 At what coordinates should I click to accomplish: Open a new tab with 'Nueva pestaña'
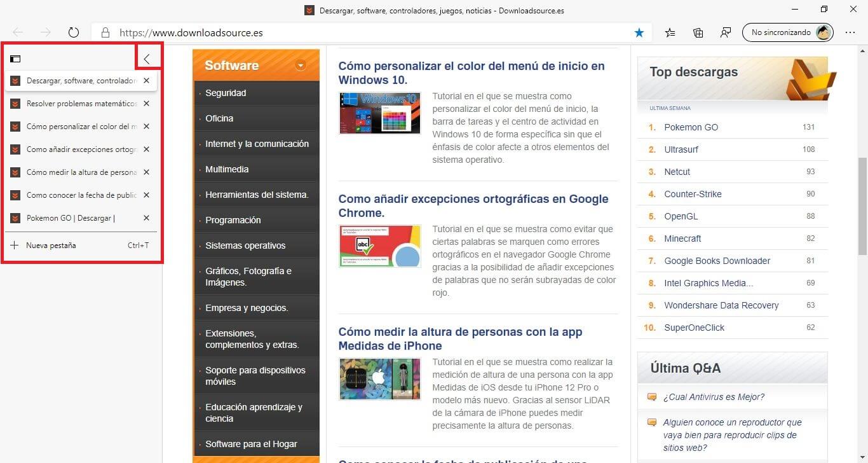pyautogui.click(x=81, y=245)
